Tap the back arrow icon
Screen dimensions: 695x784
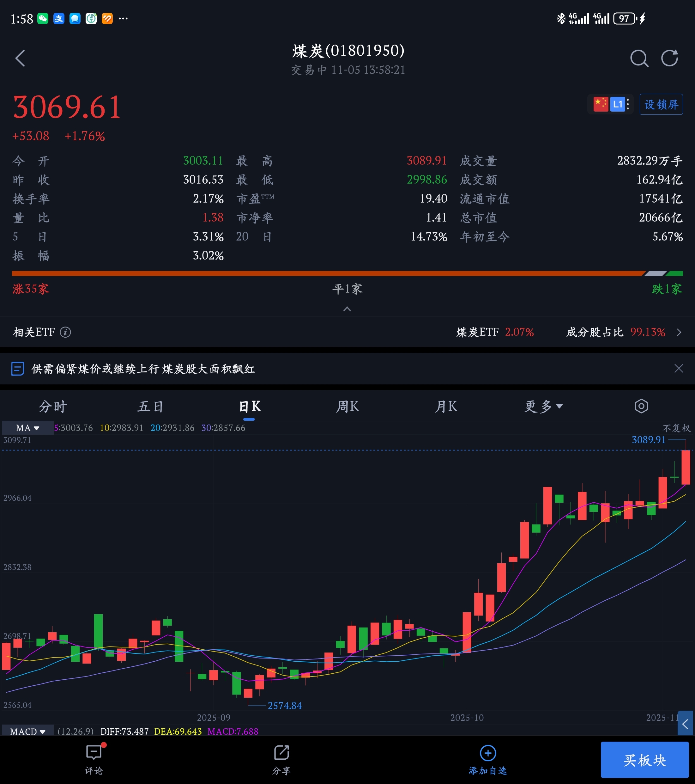tap(20, 58)
